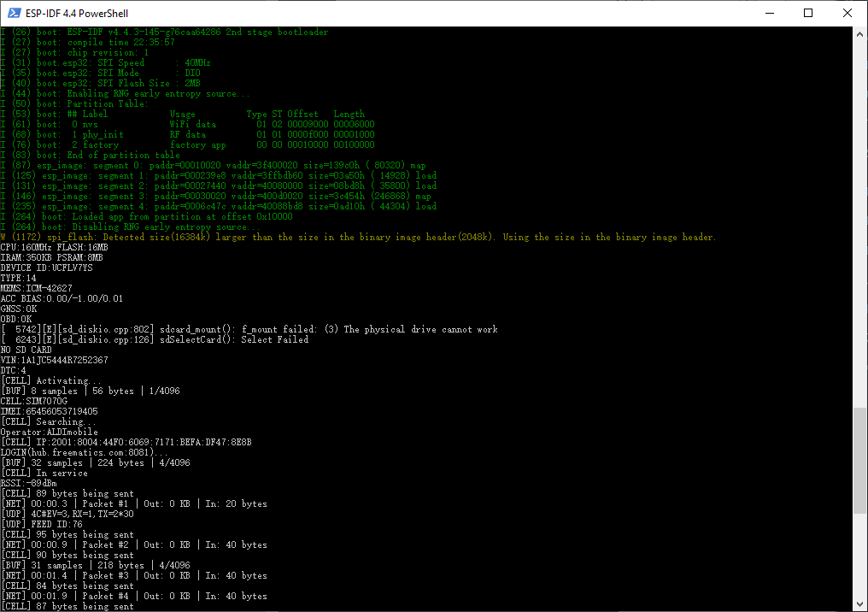Viewport: 868px width, 612px height.
Task: Click the line 'CELL:SIM7070G'
Action: click(34, 401)
